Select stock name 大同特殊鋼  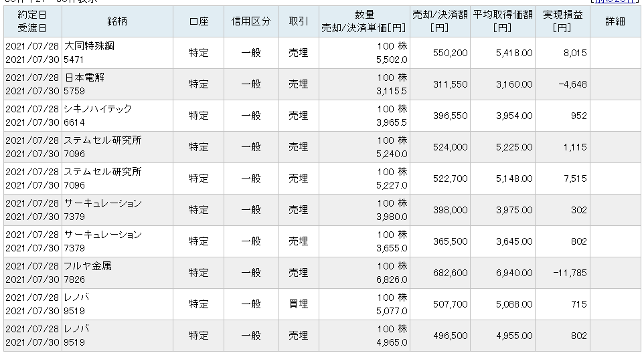pyautogui.click(x=89, y=46)
